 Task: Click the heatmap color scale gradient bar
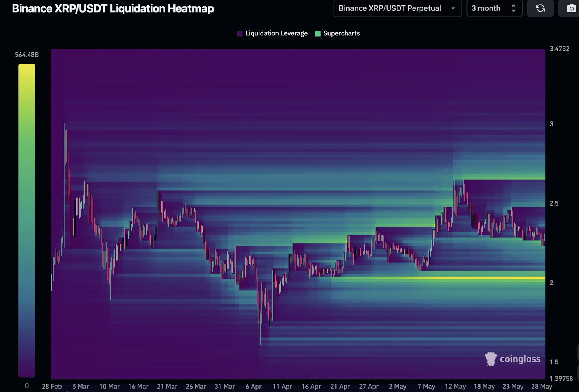27,220
